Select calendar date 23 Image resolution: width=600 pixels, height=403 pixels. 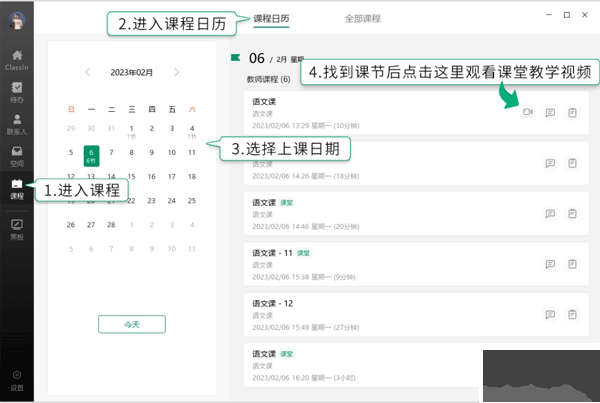152,201
